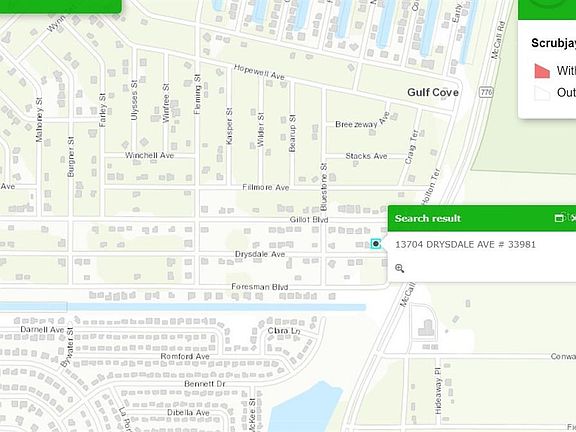Zoom to the Drysdale Ave search result
Viewport: 576px width, 432px height.
[x=400, y=268]
